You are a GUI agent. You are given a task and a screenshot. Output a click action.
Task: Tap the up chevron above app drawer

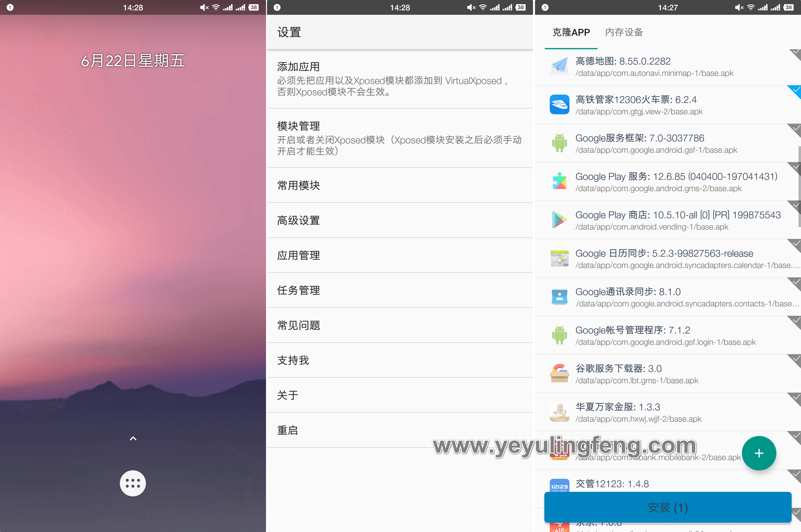pos(133,439)
